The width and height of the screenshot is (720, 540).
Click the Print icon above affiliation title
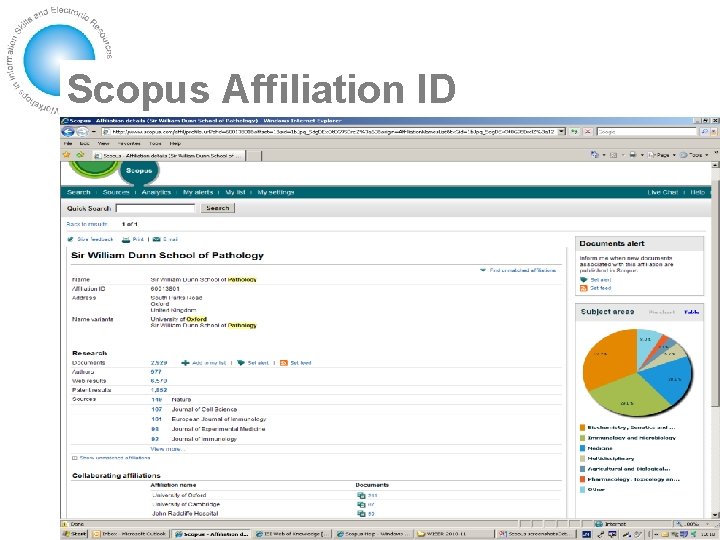coord(126,239)
